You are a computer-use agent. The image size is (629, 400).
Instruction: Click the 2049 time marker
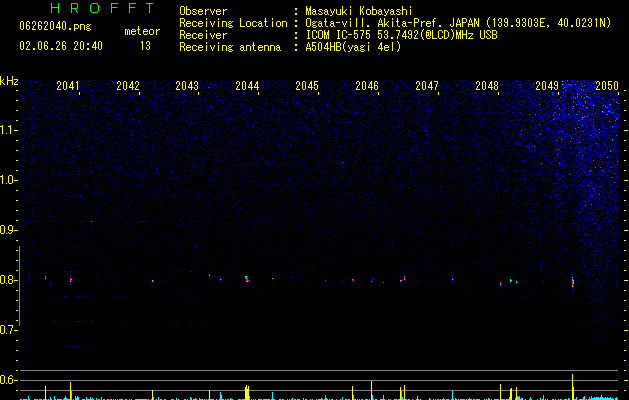[x=547, y=85]
